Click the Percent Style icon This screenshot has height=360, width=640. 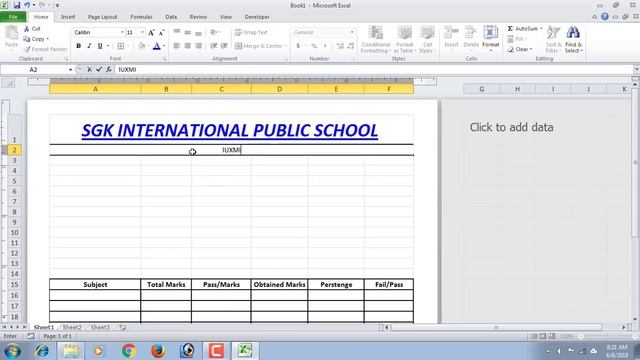314,46
